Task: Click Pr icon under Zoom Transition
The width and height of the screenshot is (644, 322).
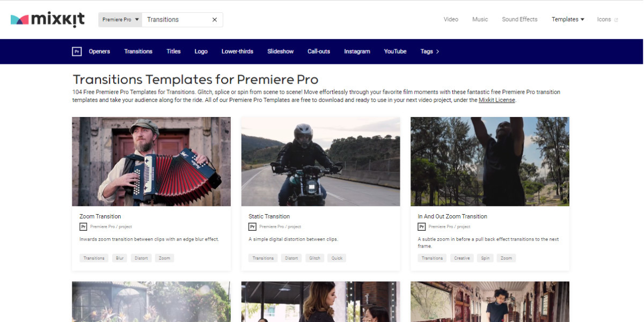Action: 83,227
